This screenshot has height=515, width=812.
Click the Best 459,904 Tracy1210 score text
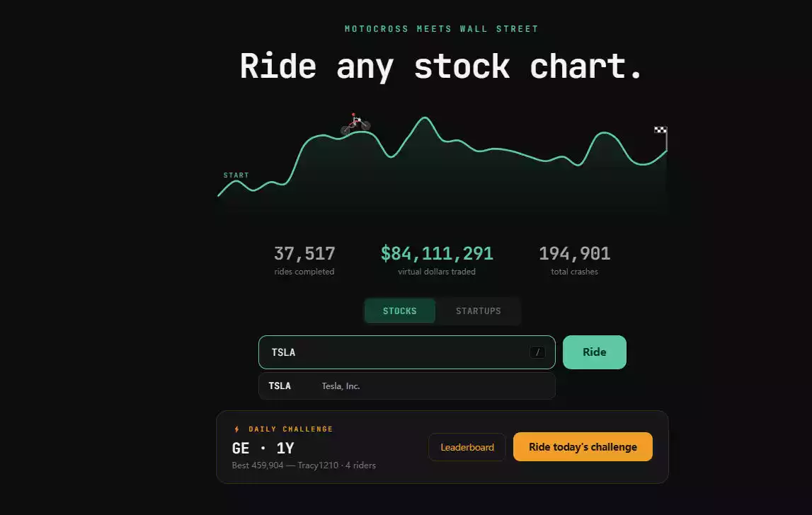(x=304, y=465)
